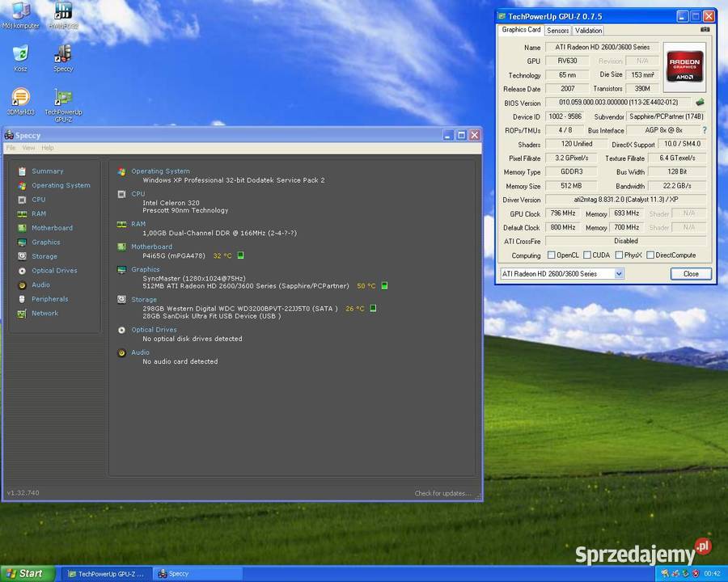728x582 pixels.
Task: Click the hard-drive icon beside Storage heading
Action: tap(121, 299)
